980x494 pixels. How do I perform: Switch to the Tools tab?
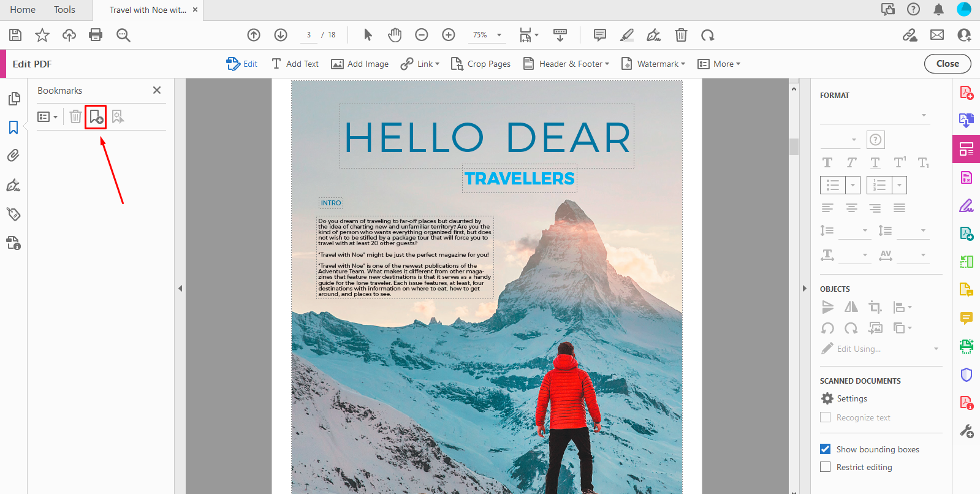(64, 10)
